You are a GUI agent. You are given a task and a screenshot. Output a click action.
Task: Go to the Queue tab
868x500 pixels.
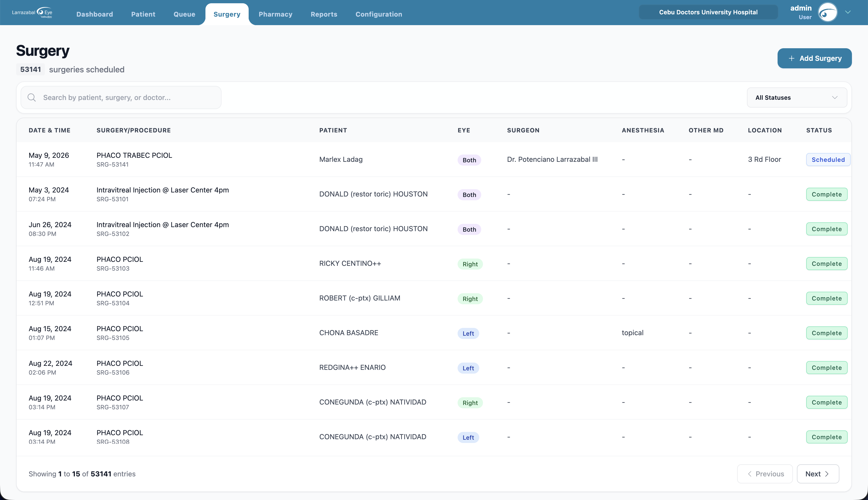click(x=184, y=14)
